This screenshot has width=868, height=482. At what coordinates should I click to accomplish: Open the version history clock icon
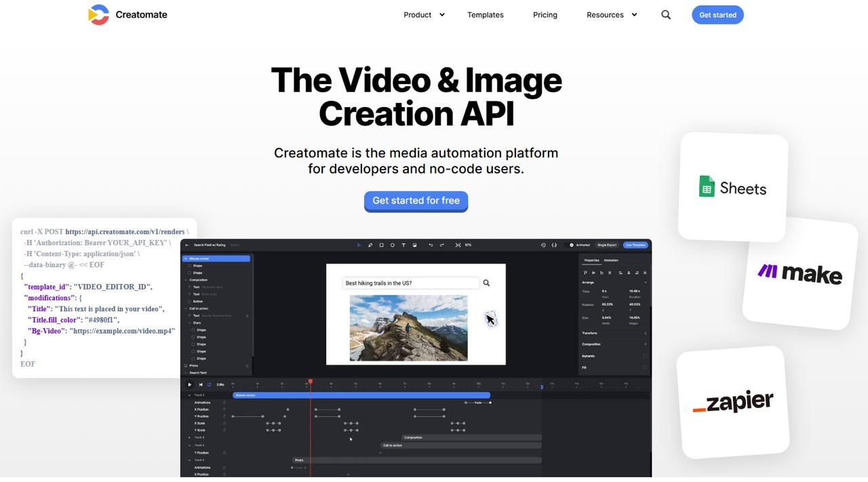543,245
